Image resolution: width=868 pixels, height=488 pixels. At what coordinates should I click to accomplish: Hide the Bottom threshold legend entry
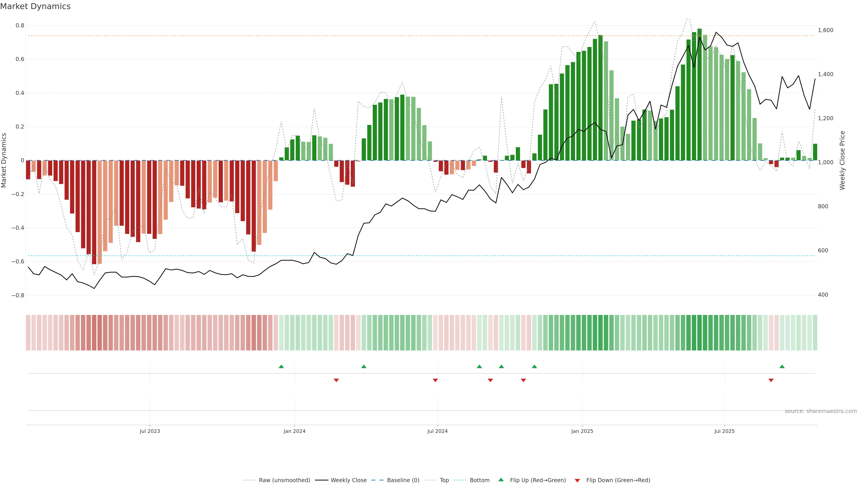(x=479, y=480)
